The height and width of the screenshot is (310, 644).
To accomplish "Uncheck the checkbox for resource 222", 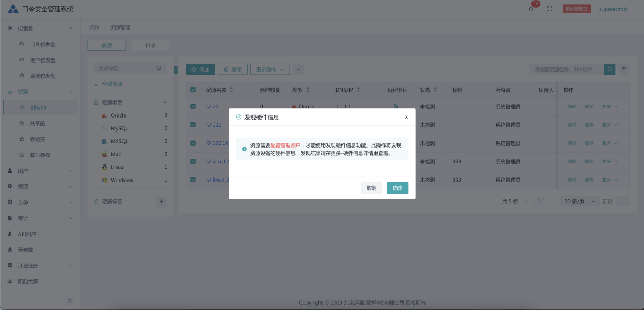I will [193, 125].
